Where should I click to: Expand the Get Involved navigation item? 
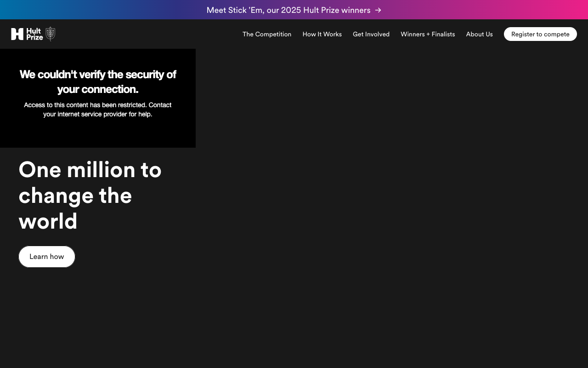(371, 34)
